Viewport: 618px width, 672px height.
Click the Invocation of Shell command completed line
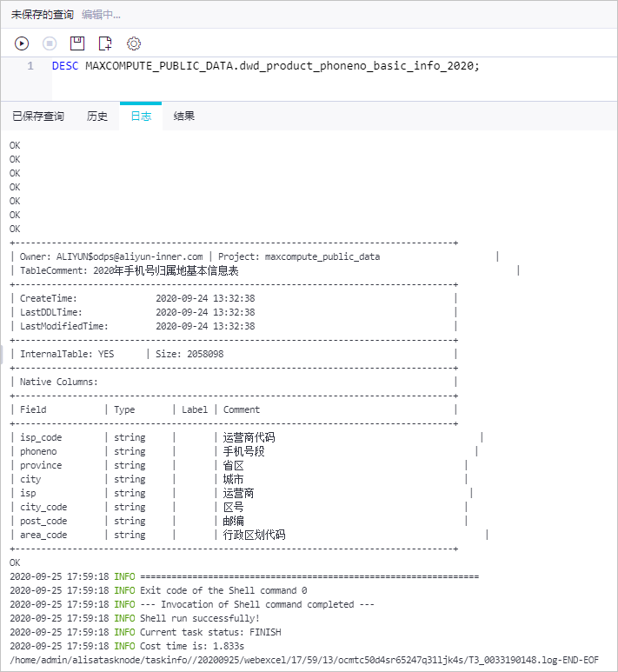click(192, 604)
